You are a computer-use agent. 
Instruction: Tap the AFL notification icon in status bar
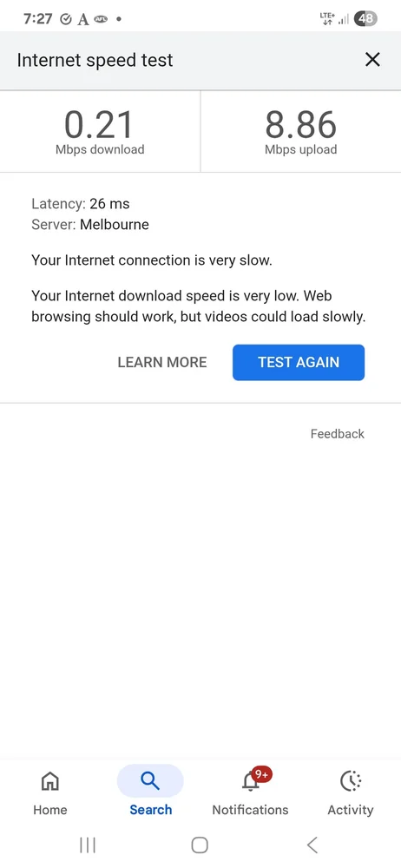coord(101,19)
